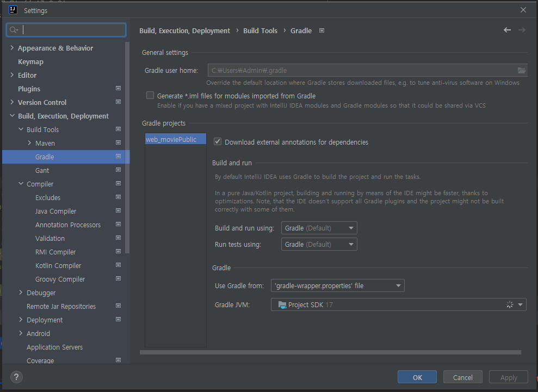538x392 pixels.
Task: Click project settings icon next to Remote Jar Repositories
Action: [119, 306]
